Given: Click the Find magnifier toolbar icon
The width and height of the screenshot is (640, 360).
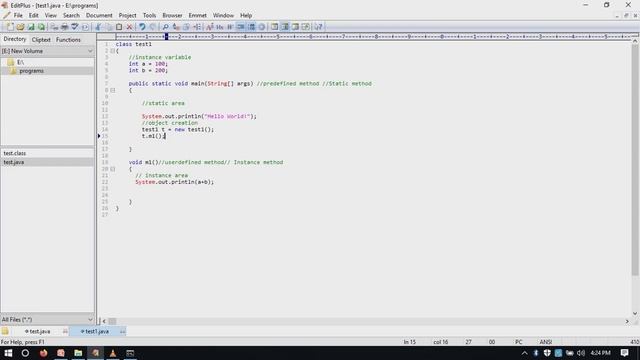Looking at the screenshot, I should point(165,27).
